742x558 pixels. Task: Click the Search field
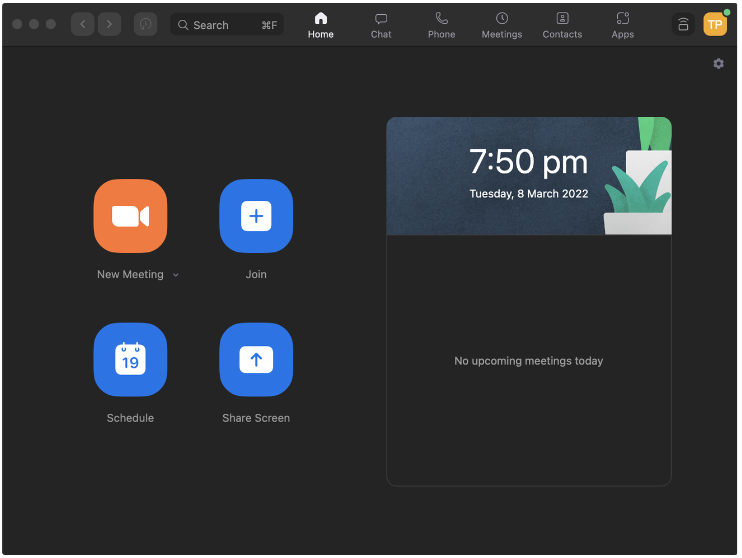pyautogui.click(x=227, y=25)
